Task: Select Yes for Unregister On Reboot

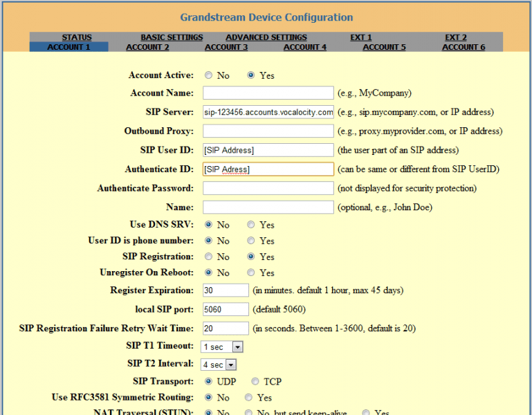Action: (x=250, y=272)
